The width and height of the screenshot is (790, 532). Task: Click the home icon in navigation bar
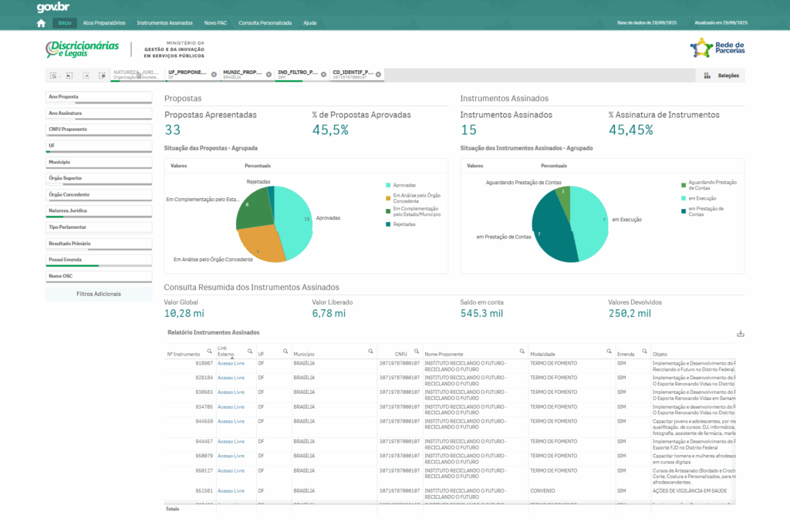tap(42, 23)
